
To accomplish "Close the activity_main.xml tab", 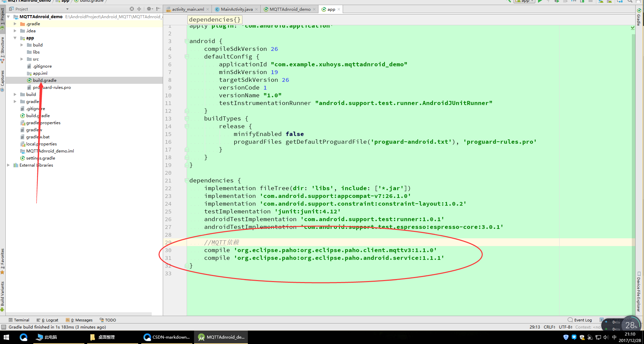I will 207,9.
